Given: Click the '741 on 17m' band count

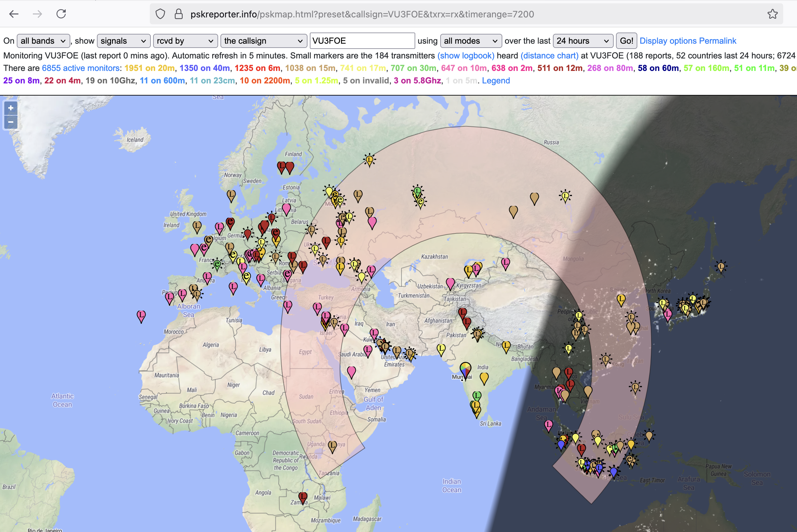Looking at the screenshot, I should pos(363,68).
